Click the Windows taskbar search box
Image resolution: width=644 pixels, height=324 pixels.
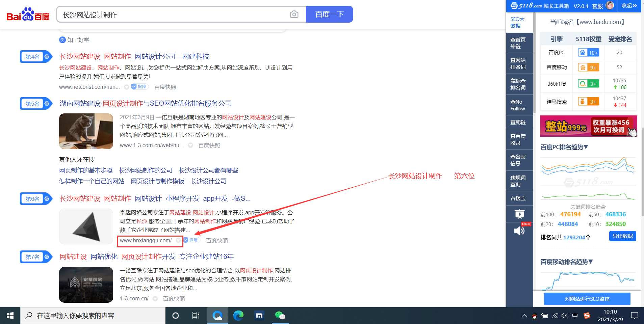pos(93,316)
